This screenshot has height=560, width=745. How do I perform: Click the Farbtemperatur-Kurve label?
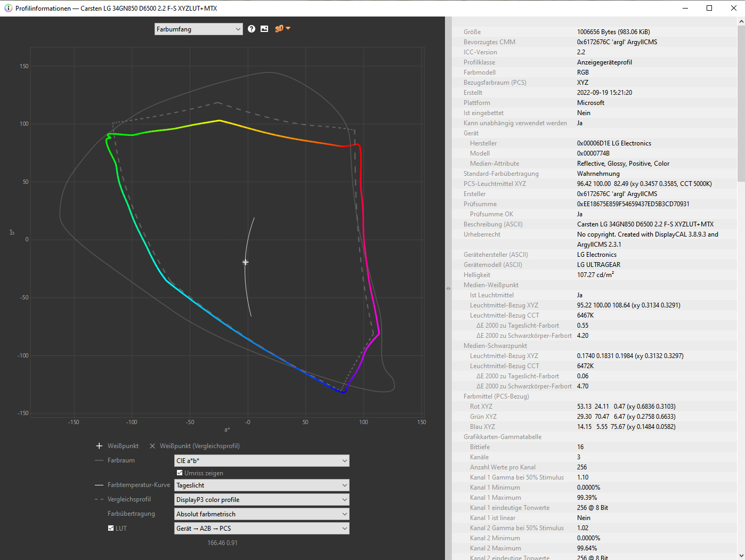[139, 485]
